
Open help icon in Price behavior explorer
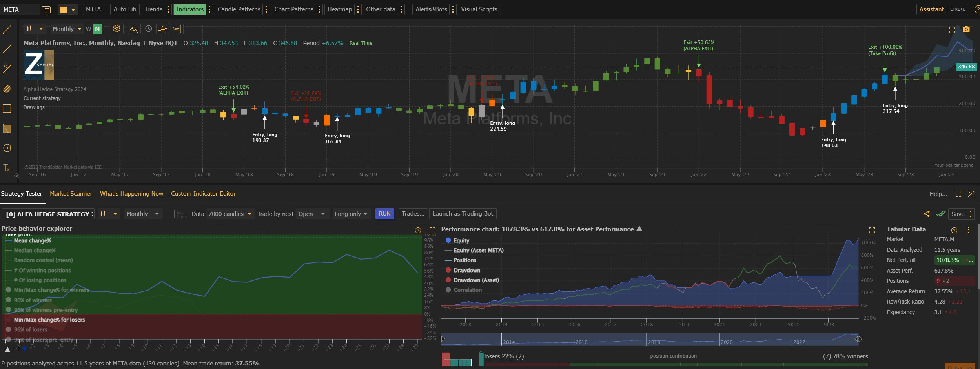[x=418, y=230]
